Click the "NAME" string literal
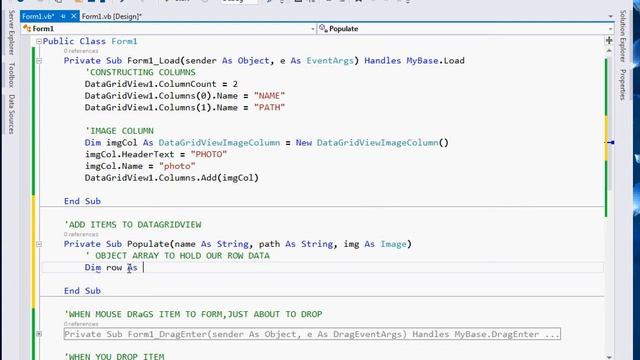Viewport: 640px width, 360px height. point(269,96)
